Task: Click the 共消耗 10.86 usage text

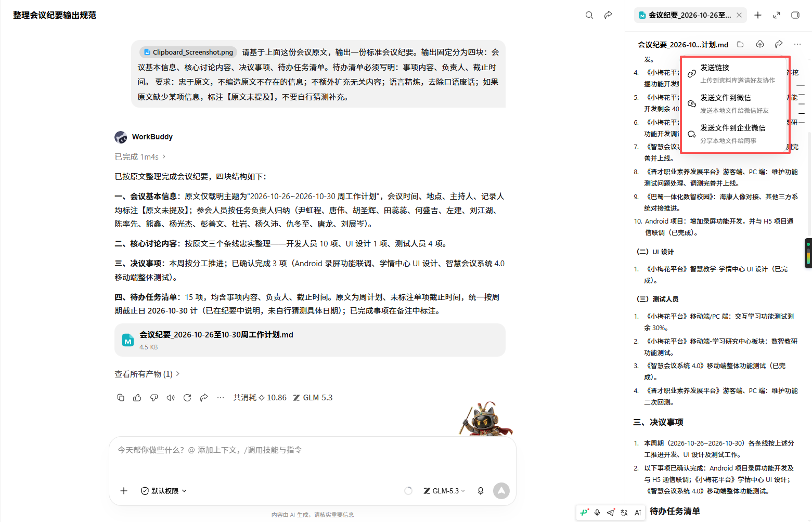Action: point(260,398)
